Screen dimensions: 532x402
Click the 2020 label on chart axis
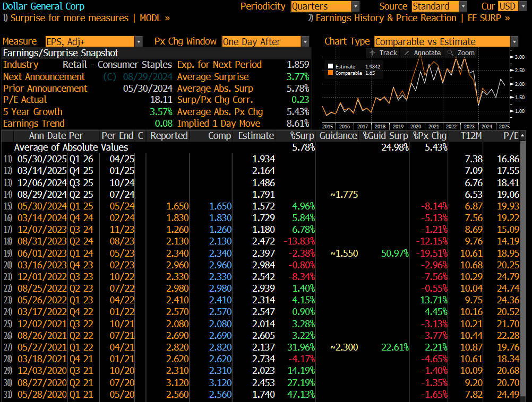pos(416,126)
